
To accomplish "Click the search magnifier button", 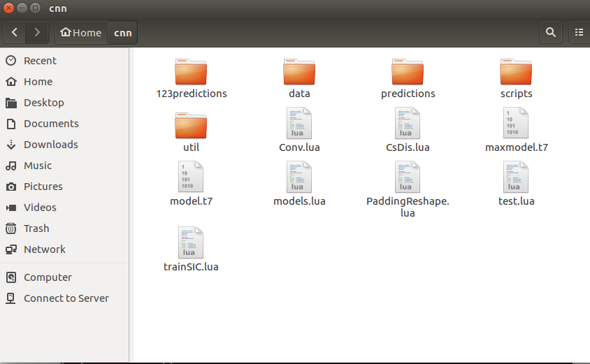I will point(551,32).
